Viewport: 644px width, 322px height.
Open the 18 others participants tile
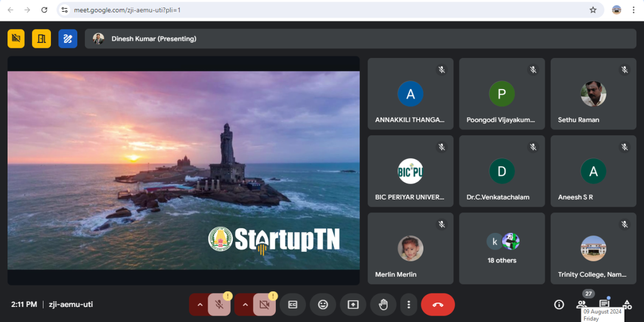tap(502, 248)
